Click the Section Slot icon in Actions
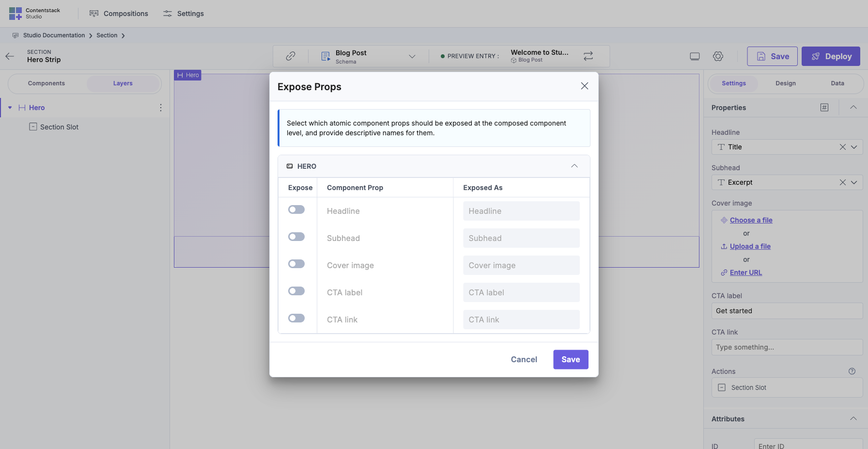The width and height of the screenshot is (868, 449). pyautogui.click(x=722, y=387)
